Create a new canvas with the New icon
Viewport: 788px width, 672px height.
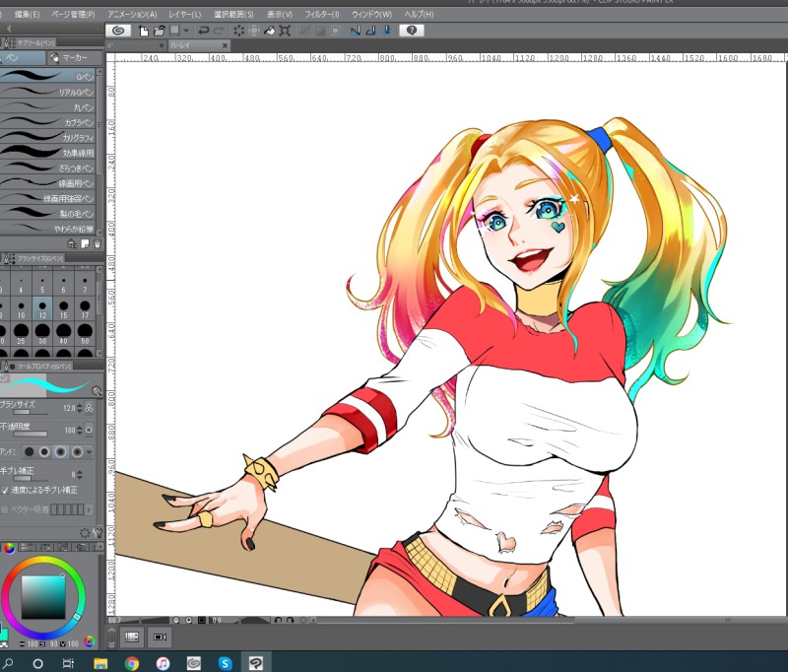point(144,31)
